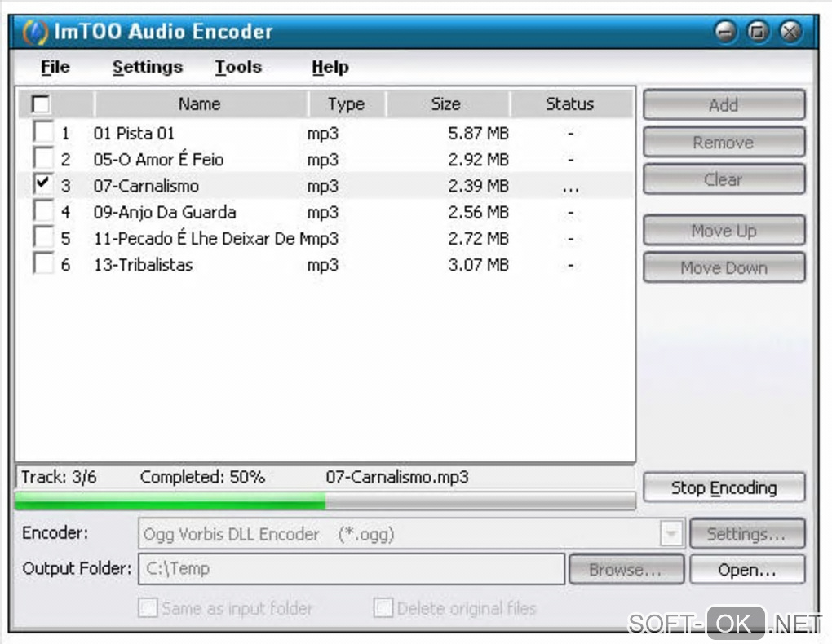The height and width of the screenshot is (644, 832).
Task: Click the Remove button
Action: click(x=724, y=142)
